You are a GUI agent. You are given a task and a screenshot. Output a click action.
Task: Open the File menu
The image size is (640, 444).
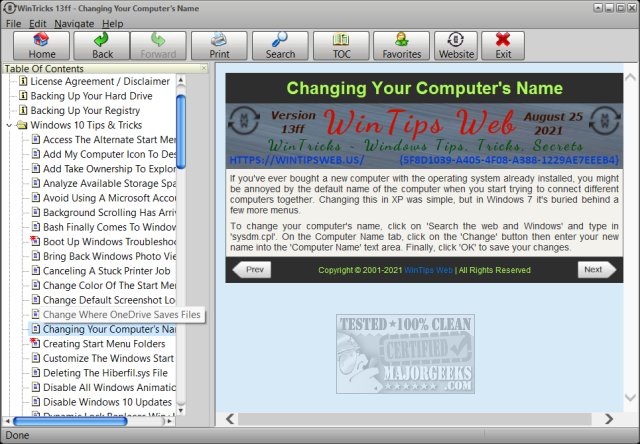point(13,24)
